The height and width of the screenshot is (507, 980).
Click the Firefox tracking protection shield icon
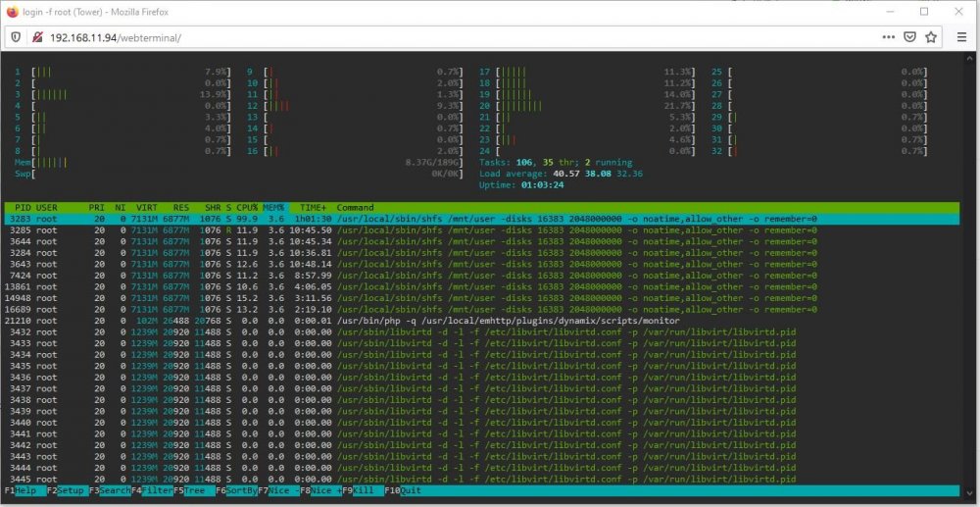(17, 37)
